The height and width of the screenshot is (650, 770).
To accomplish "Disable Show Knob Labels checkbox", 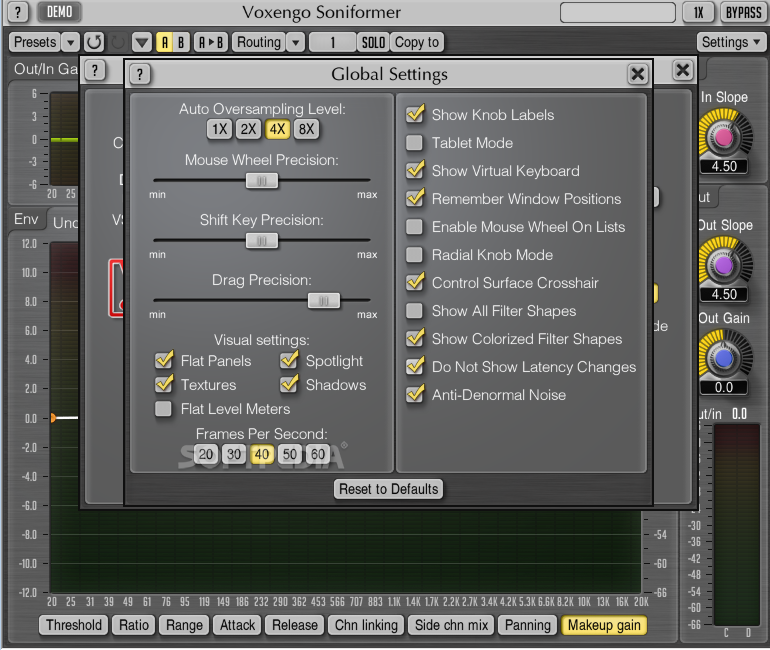I will click(x=415, y=114).
